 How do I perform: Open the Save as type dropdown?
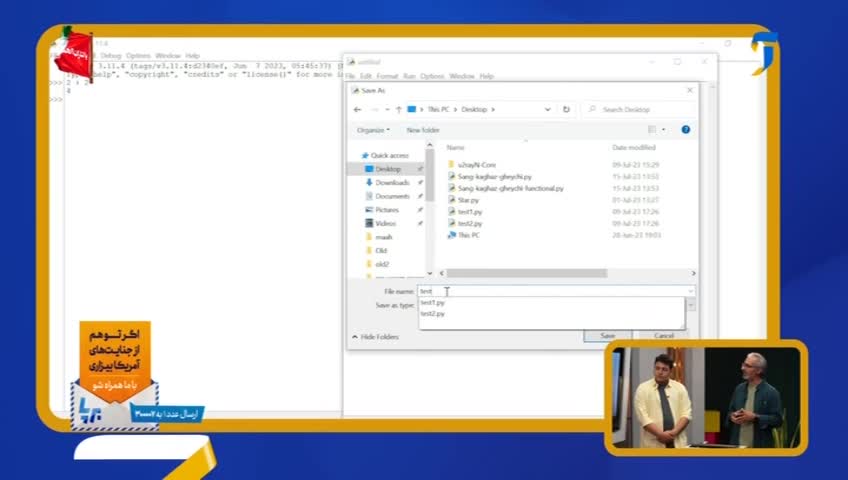[691, 305]
